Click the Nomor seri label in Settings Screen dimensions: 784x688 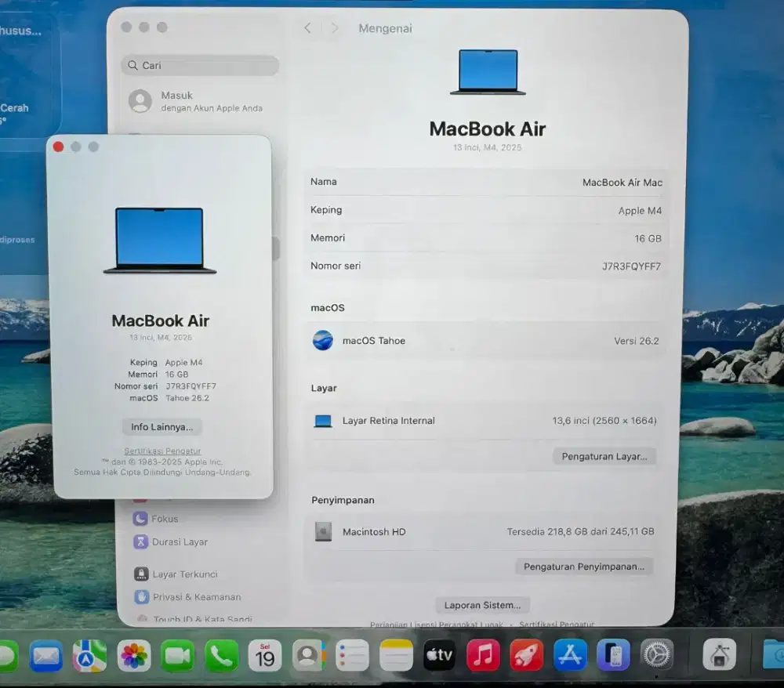(x=336, y=266)
